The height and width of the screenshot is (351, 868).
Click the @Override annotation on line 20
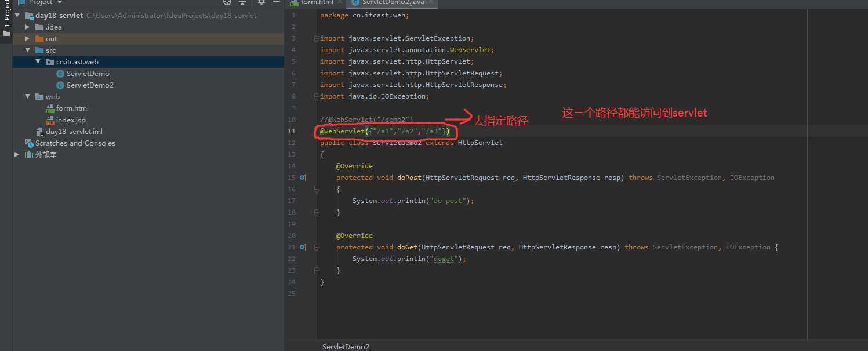coord(354,236)
